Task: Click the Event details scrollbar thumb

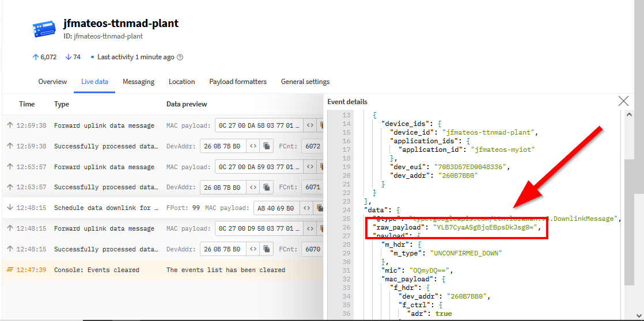Action: coord(629,221)
